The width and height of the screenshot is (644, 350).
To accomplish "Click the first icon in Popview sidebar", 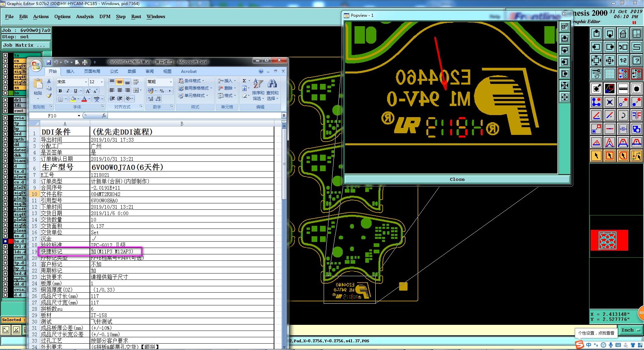I will [x=565, y=27].
